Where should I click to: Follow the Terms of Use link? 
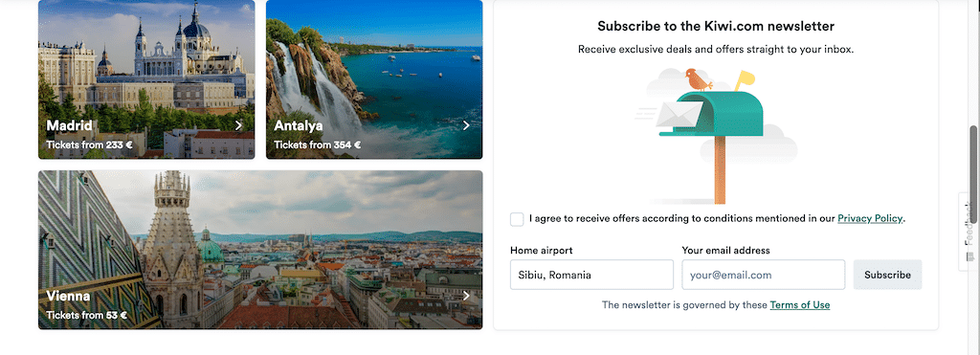click(800, 305)
